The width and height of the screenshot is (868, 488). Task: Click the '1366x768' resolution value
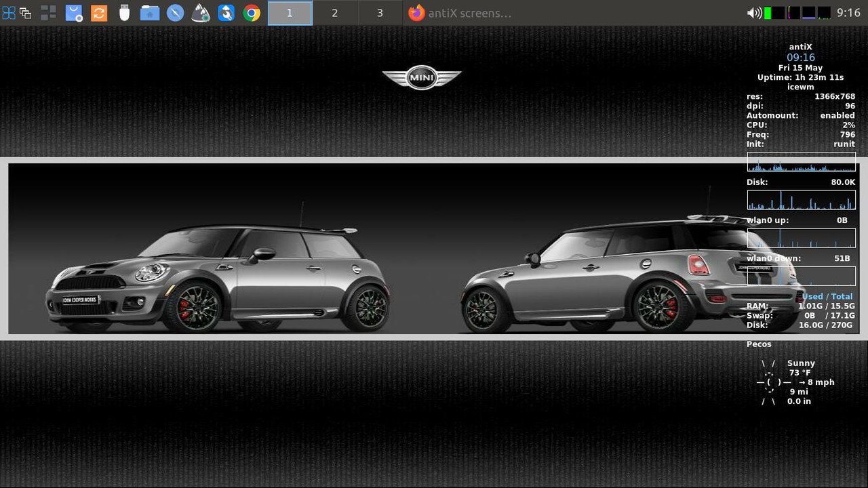pos(835,97)
